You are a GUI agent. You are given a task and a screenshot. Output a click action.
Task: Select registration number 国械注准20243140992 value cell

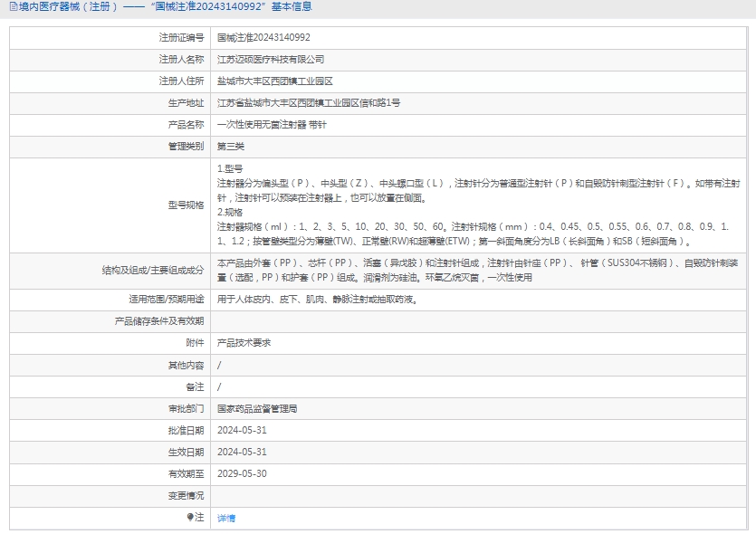263,38
